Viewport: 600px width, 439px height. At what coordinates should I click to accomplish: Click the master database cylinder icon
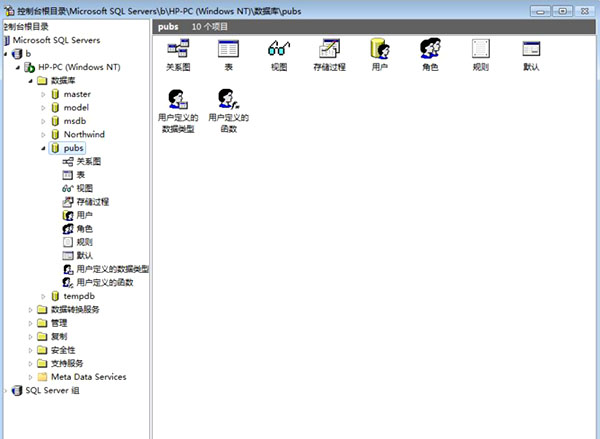click(x=55, y=94)
